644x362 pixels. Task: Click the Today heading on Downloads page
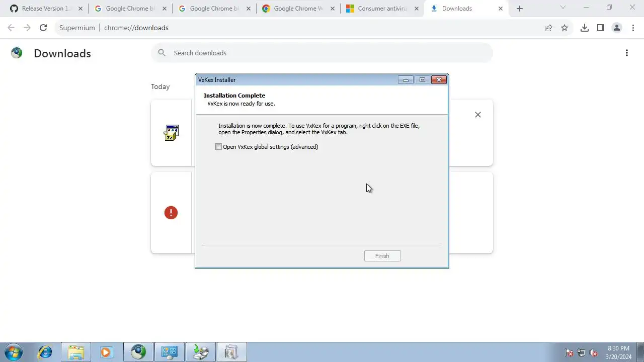click(x=160, y=86)
